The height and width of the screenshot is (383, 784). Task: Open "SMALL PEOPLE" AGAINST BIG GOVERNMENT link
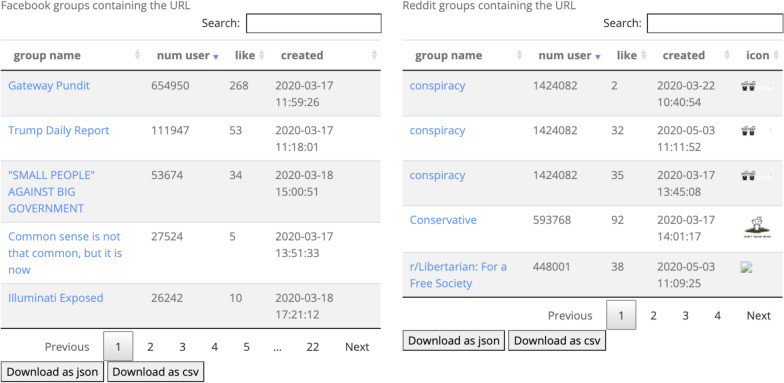click(52, 192)
